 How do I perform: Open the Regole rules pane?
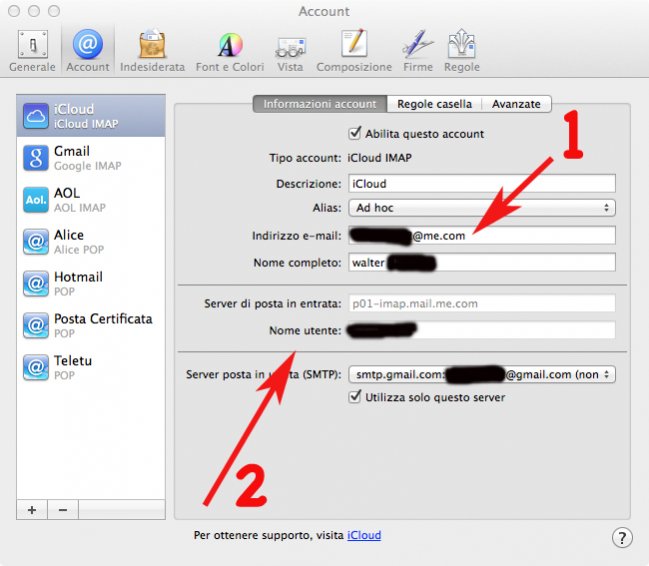[462, 51]
